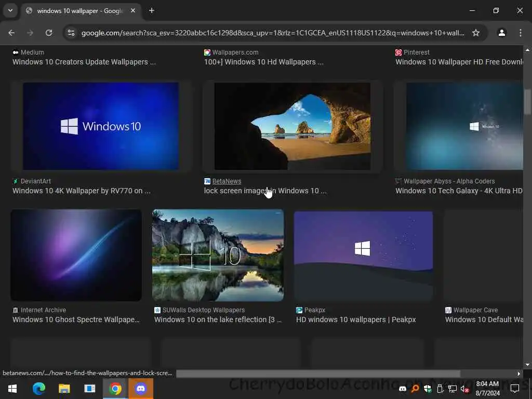The width and height of the screenshot is (532, 399).
Task: Click the horizontal scrollbar thumb
Action: click(318, 374)
